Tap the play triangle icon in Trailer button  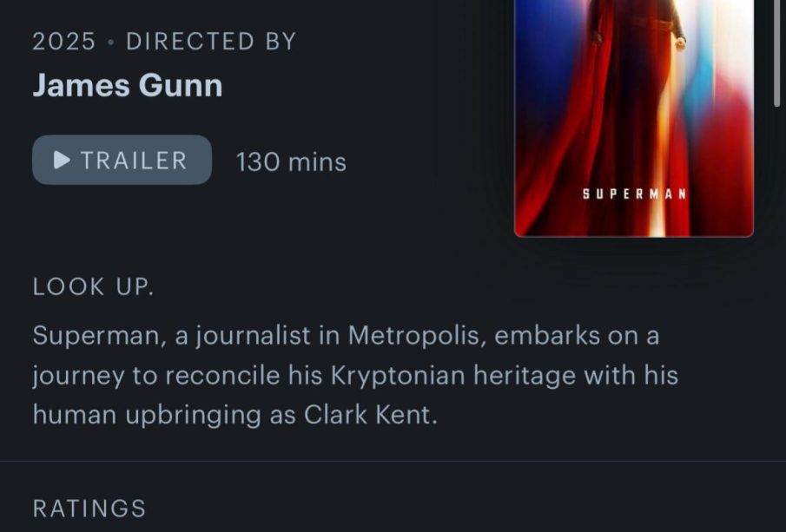coord(62,160)
